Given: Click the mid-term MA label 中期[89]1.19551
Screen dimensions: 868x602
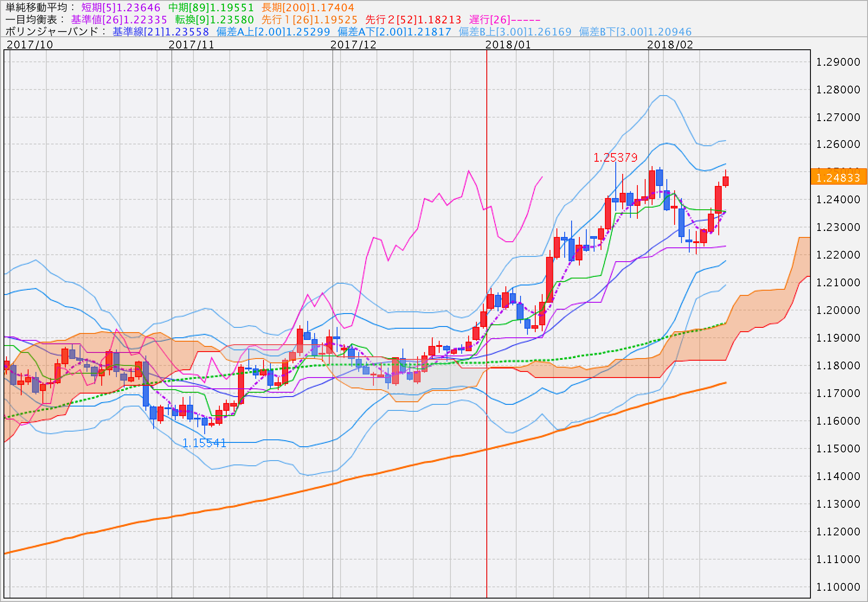Looking at the screenshot, I should [x=211, y=7].
